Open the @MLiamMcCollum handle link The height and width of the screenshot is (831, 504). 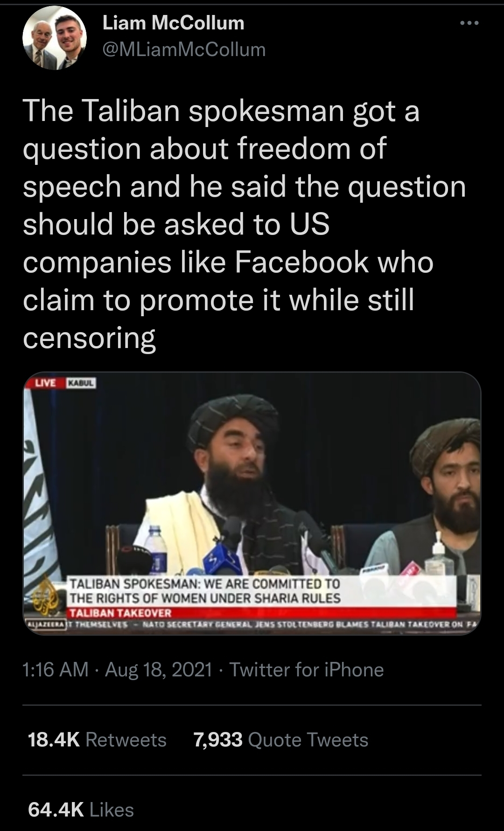(x=184, y=50)
